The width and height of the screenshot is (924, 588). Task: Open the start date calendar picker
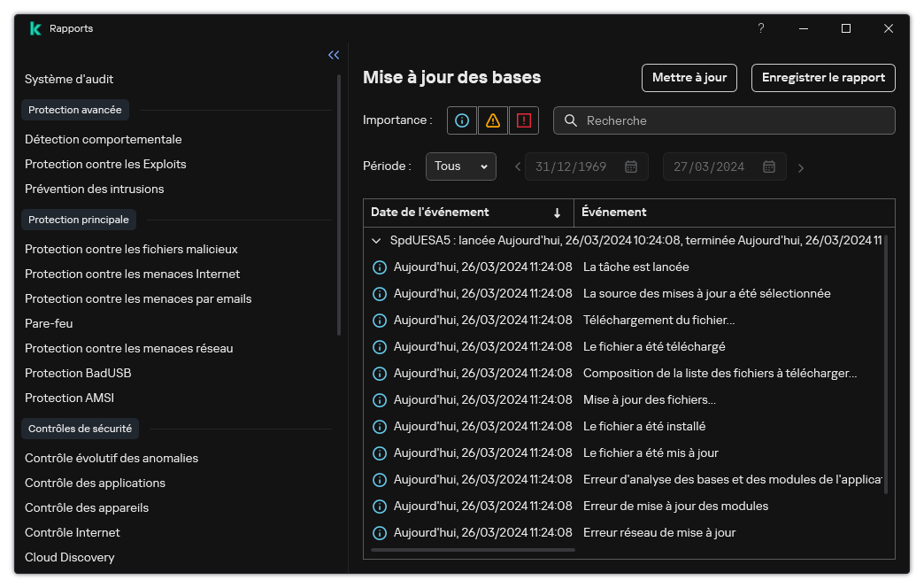click(x=631, y=166)
